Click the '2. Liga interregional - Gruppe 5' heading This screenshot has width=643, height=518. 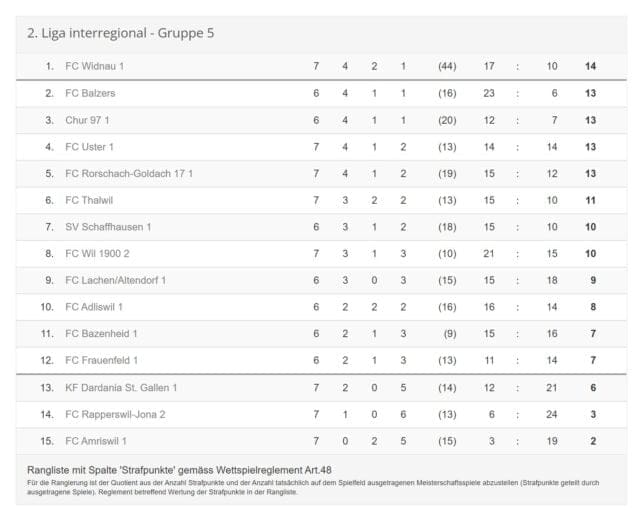121,33
